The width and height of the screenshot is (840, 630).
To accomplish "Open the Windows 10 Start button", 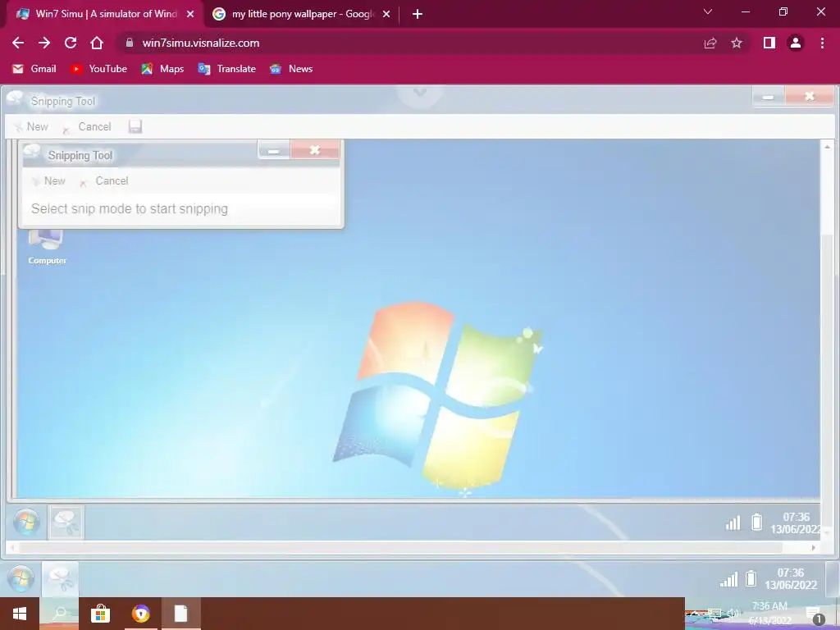I will coord(20,614).
